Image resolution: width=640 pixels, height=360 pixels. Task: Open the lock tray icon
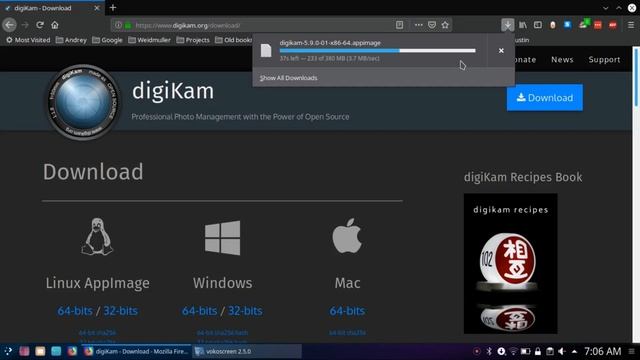pos(538,351)
